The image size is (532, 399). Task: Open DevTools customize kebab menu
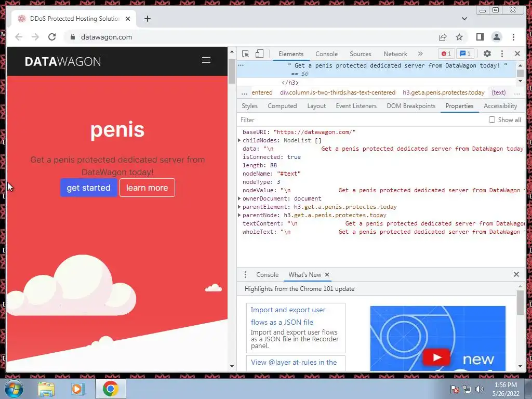click(x=502, y=54)
